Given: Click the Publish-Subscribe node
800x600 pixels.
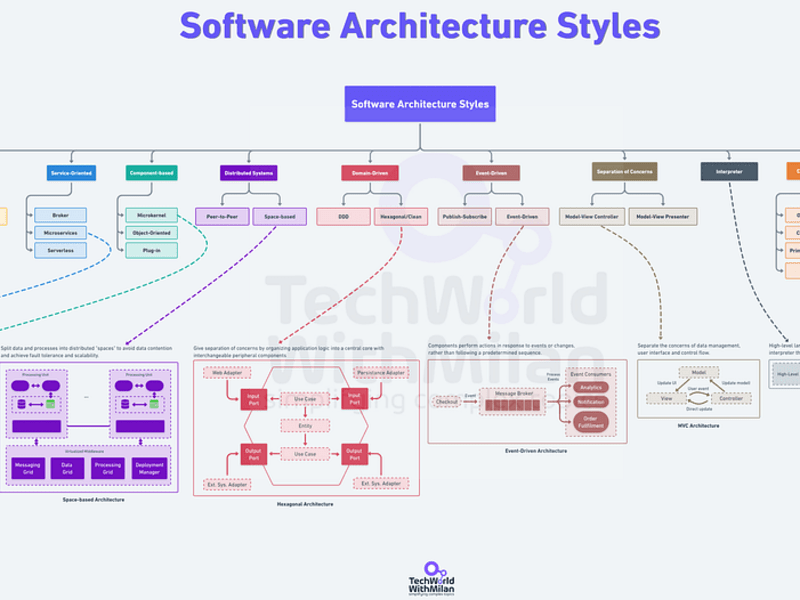Looking at the screenshot, I should (465, 217).
